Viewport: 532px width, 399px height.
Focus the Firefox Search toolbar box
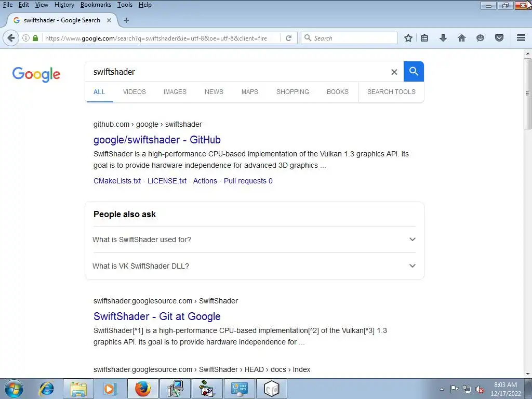coord(349,38)
